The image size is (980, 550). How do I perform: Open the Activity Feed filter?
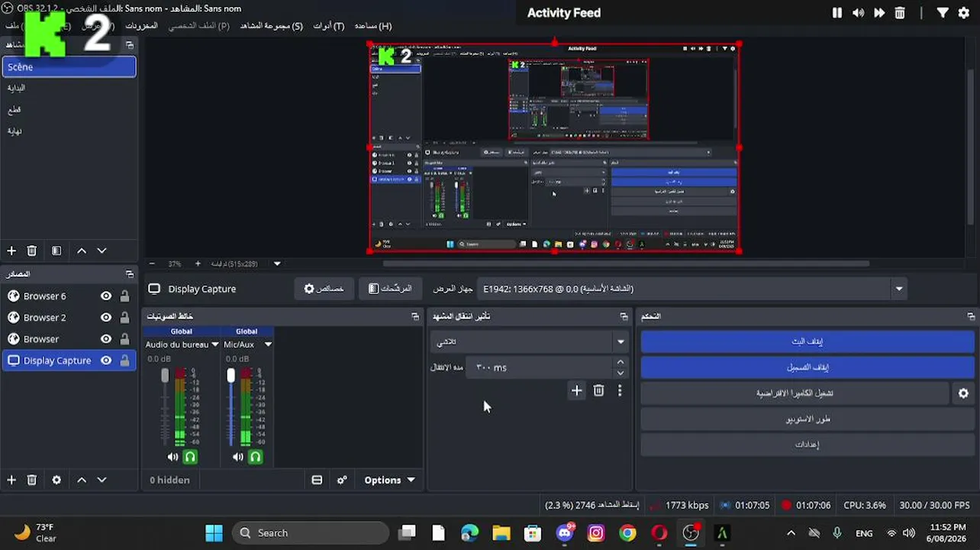tap(943, 13)
